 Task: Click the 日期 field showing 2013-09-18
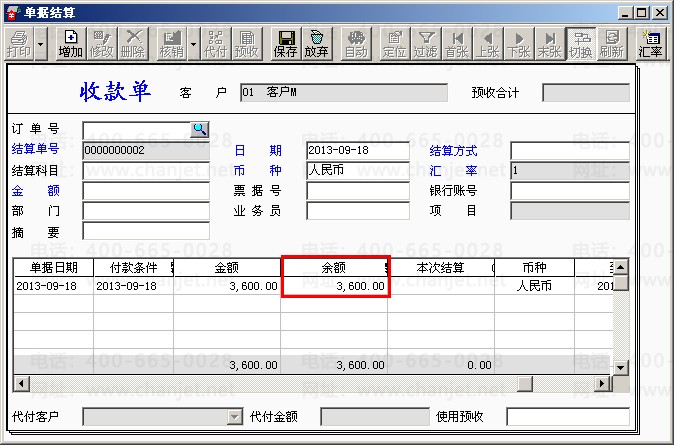tap(358, 150)
